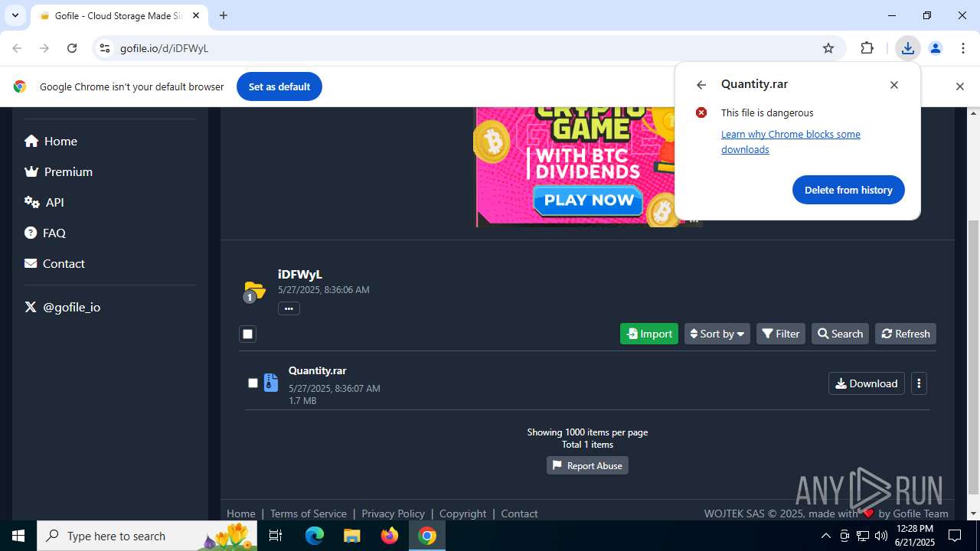The image size is (980, 551).
Task: Open the Contact envelope item in sidebar
Action: [x=54, y=263]
